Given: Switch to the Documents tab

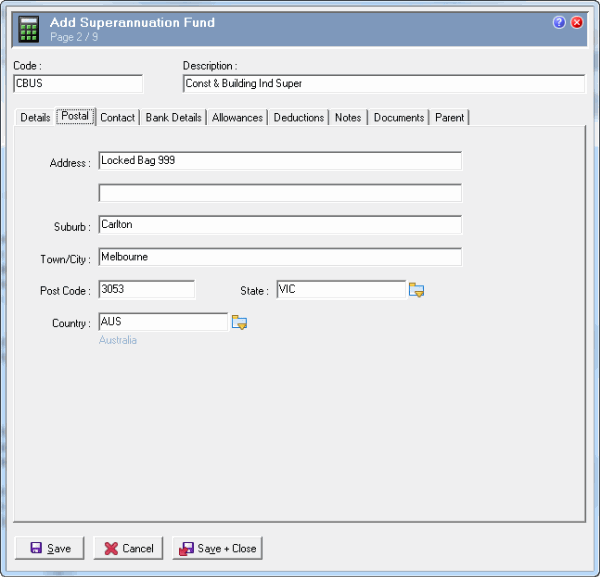Looking at the screenshot, I should point(399,118).
